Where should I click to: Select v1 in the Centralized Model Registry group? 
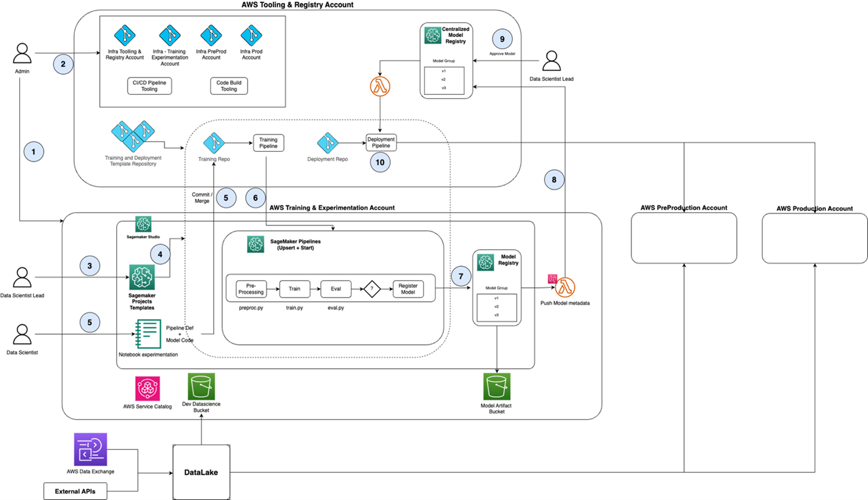tap(442, 70)
